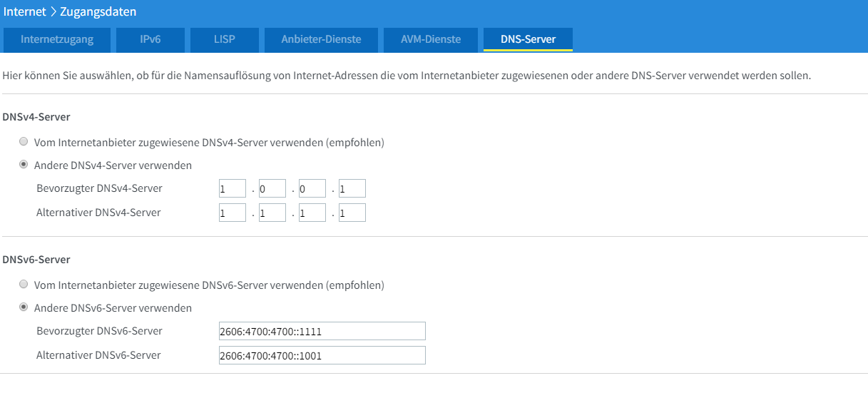Select the AVM-Dienste tab
Screen dimensions: 868x398
click(431, 40)
